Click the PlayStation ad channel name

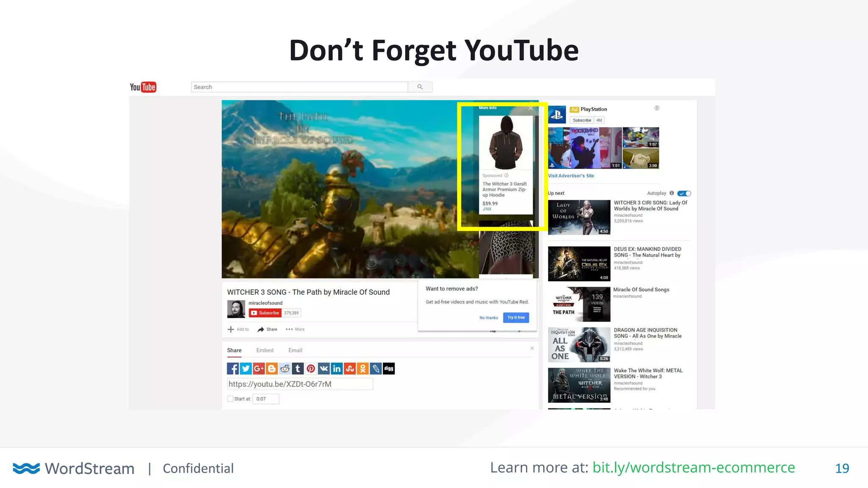click(x=594, y=109)
